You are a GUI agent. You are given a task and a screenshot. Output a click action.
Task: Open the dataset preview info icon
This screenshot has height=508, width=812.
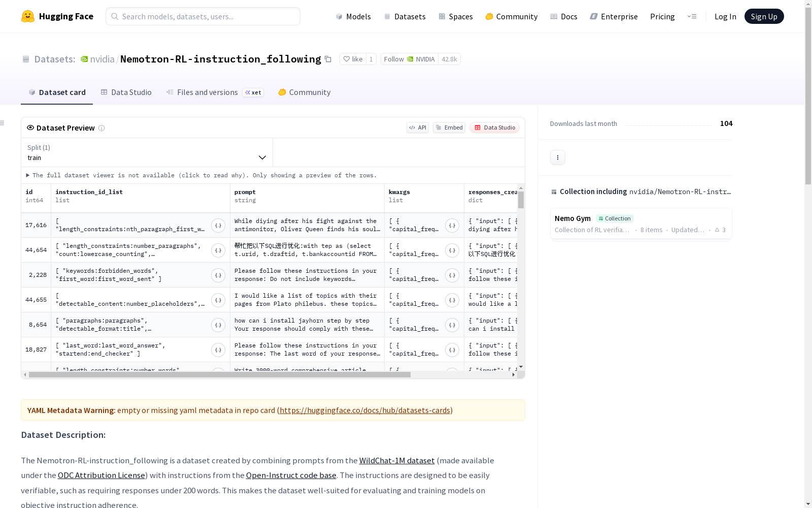101,128
